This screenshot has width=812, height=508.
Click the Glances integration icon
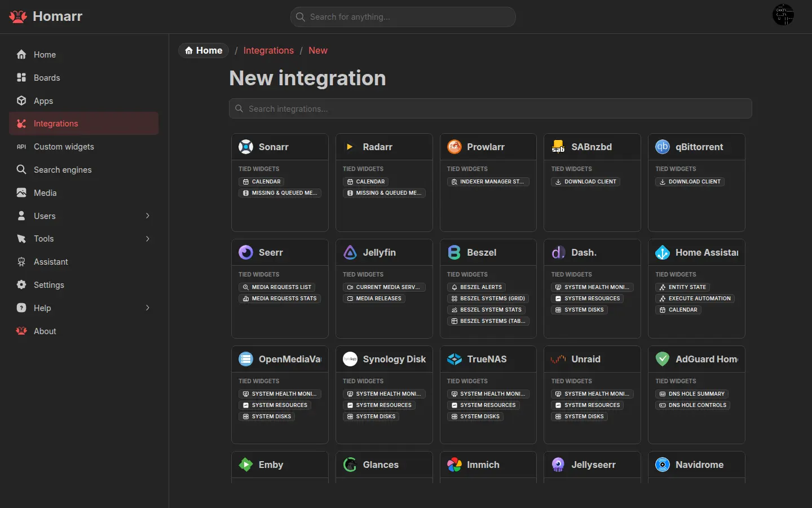(350, 465)
